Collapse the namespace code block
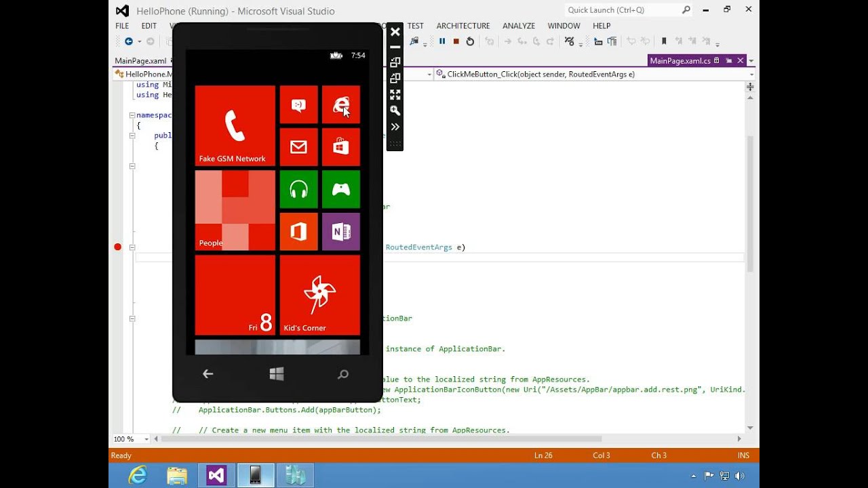Image resolution: width=868 pixels, height=488 pixels. 132,115
